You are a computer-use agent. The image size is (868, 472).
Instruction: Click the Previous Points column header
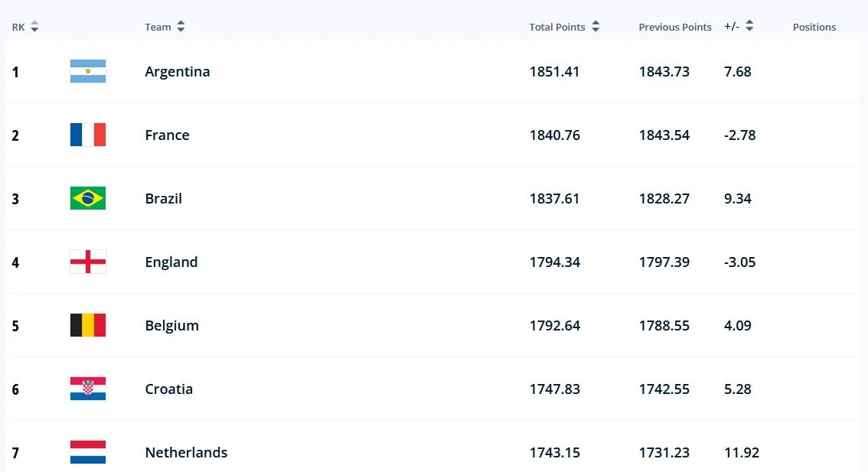[674, 27]
